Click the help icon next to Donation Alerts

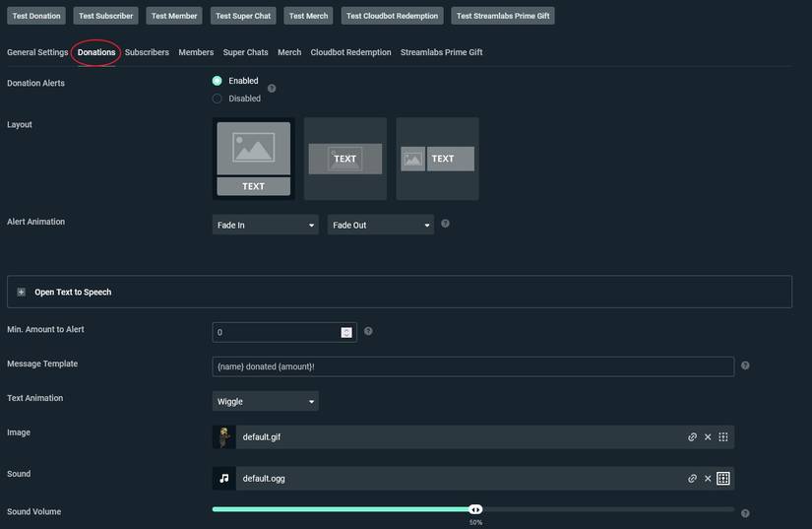pyautogui.click(x=272, y=88)
